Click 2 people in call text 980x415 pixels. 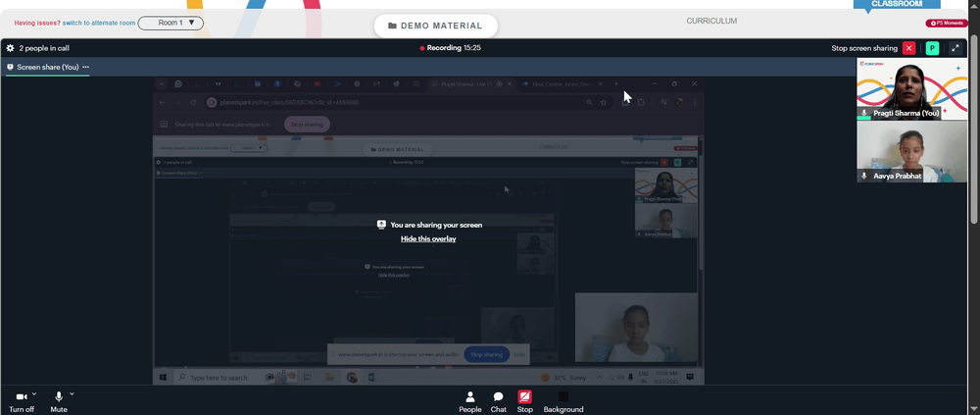pyautogui.click(x=44, y=48)
